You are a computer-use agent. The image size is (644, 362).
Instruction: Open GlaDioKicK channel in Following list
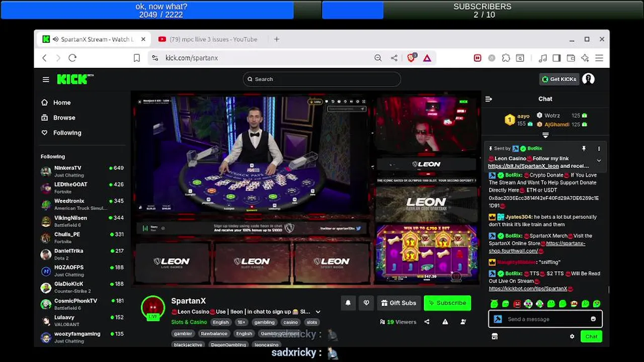tap(82, 287)
